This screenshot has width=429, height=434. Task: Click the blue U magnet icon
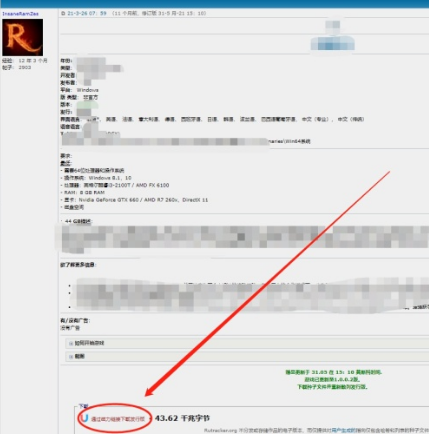(85, 418)
